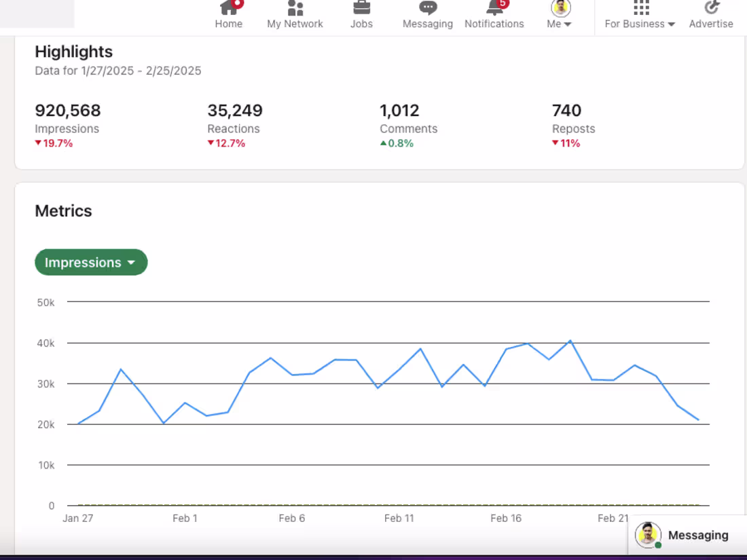Expand the Me menu chevron
Image resolution: width=747 pixels, height=560 pixels.
pyautogui.click(x=569, y=24)
